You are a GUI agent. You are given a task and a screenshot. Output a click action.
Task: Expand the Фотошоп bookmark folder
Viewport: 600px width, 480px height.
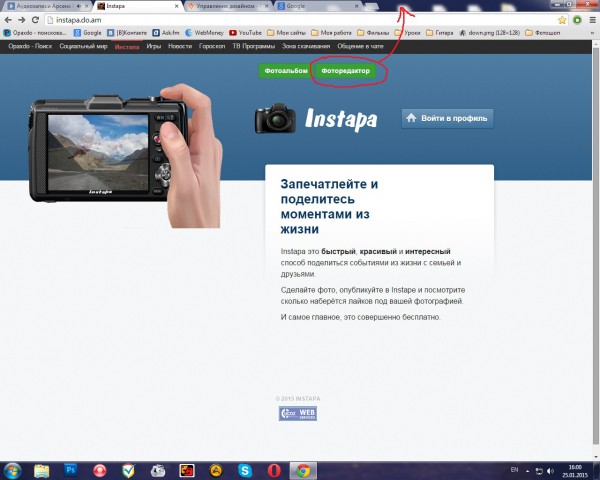coord(543,33)
